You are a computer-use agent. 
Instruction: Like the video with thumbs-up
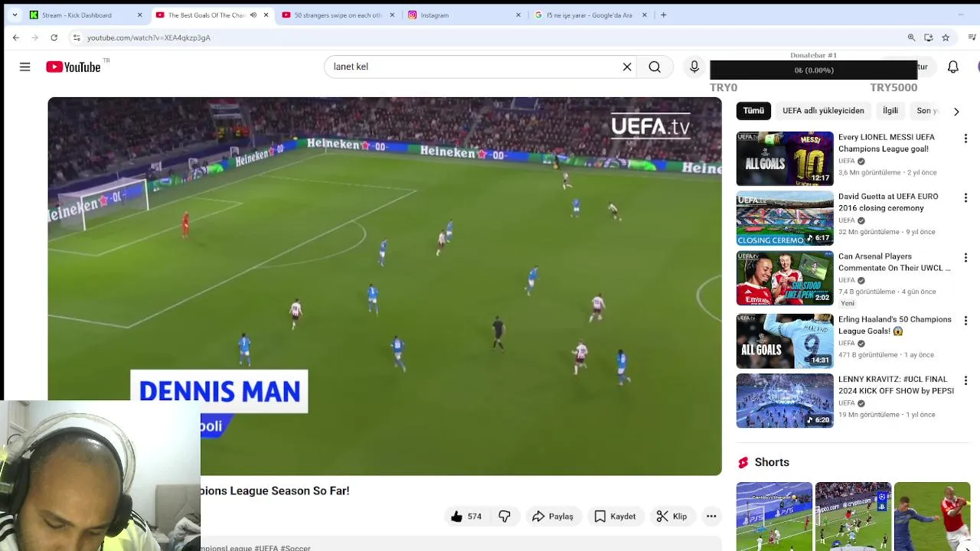[x=465, y=517]
